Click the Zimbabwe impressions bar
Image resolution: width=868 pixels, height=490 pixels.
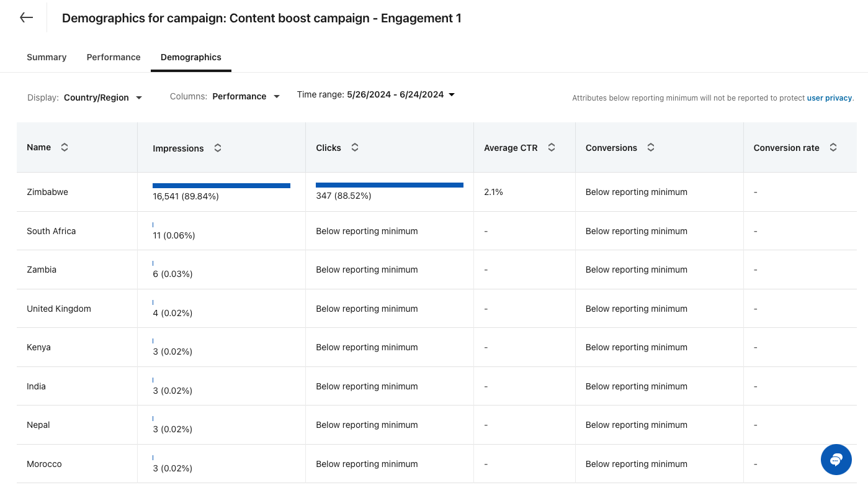[221, 185]
